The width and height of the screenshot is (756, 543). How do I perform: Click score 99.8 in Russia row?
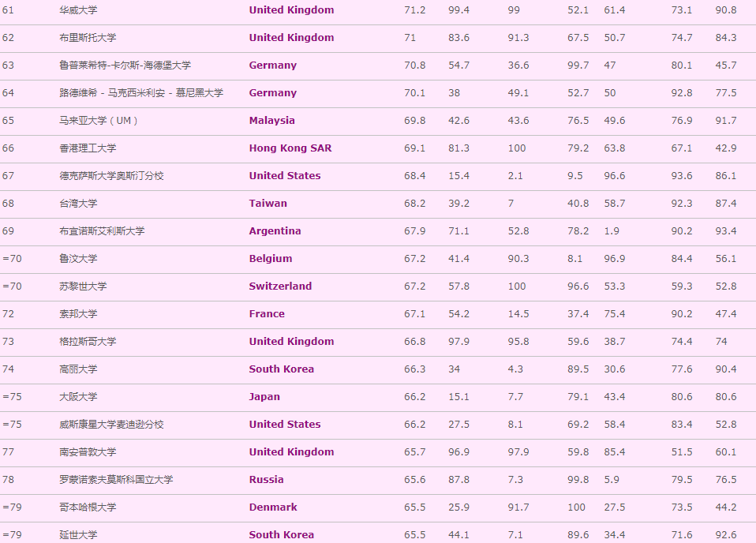coord(578,479)
